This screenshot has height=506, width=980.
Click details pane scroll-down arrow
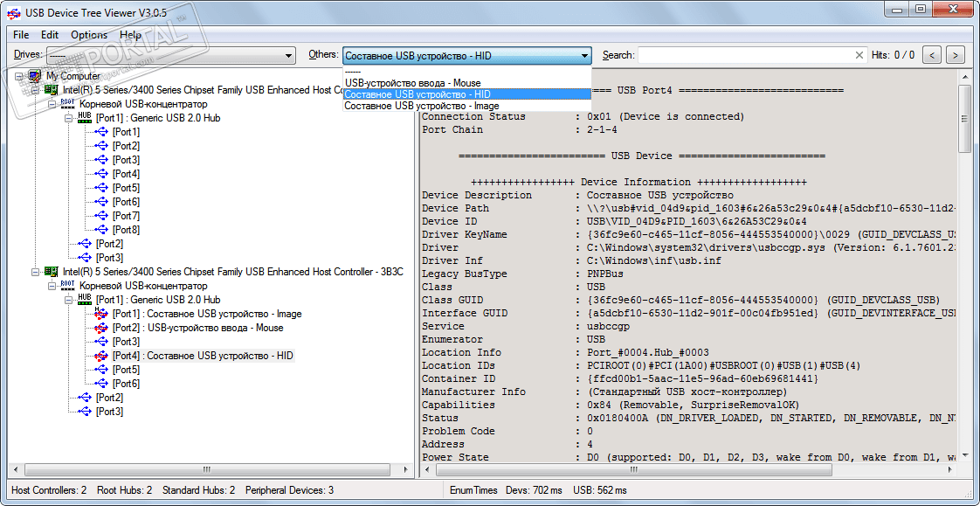tap(966, 456)
